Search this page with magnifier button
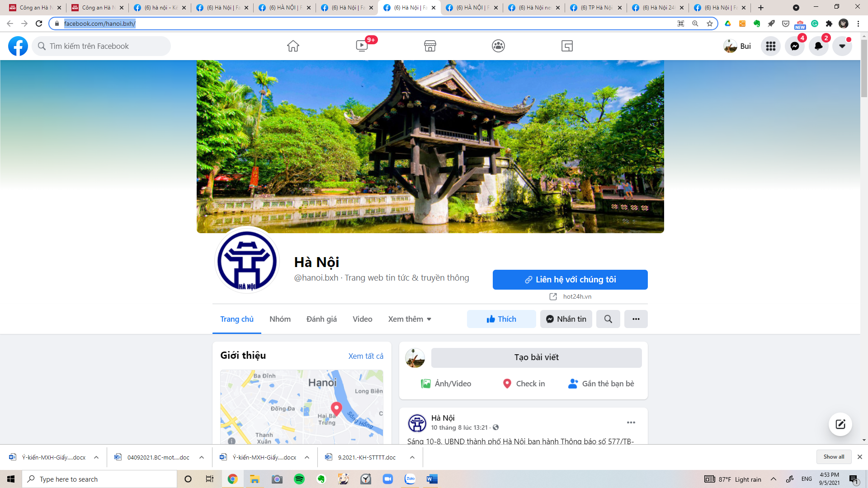The height and width of the screenshot is (488, 868). (x=608, y=319)
